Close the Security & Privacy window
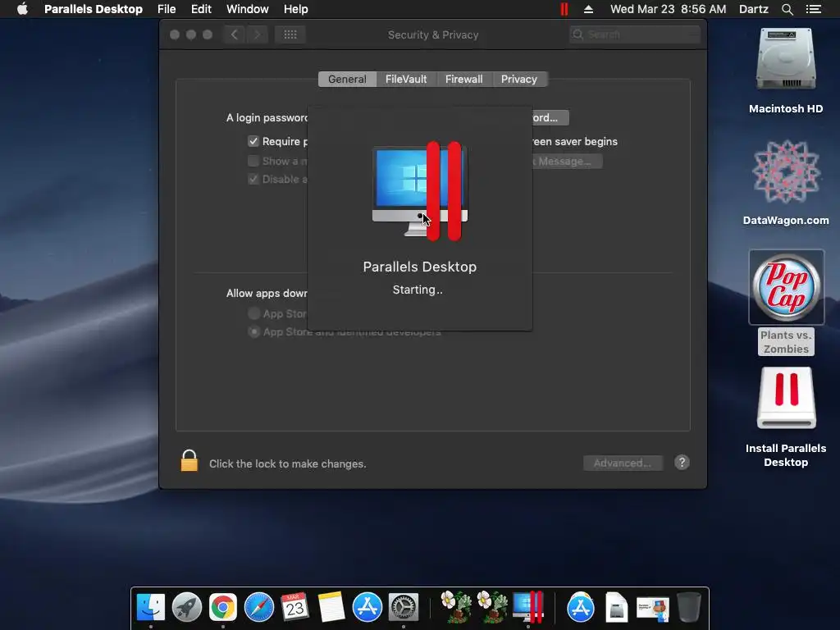Image resolution: width=840 pixels, height=630 pixels. (x=175, y=34)
